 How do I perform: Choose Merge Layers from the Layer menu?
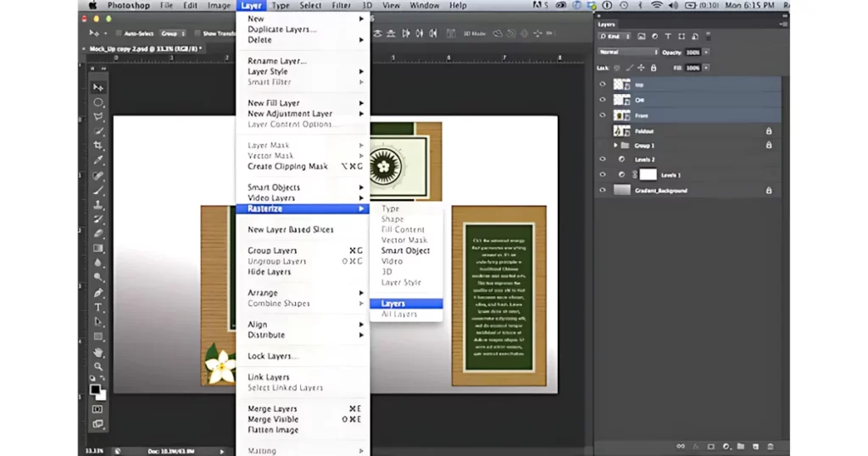click(303, 409)
